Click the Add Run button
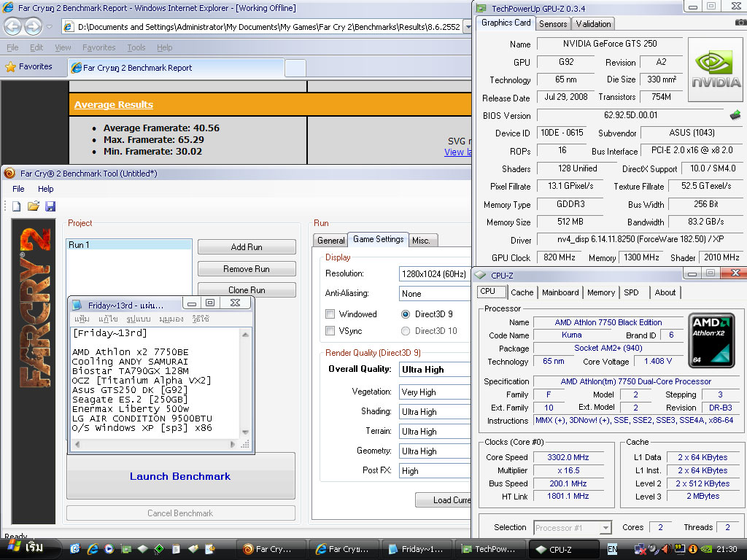 (247, 247)
